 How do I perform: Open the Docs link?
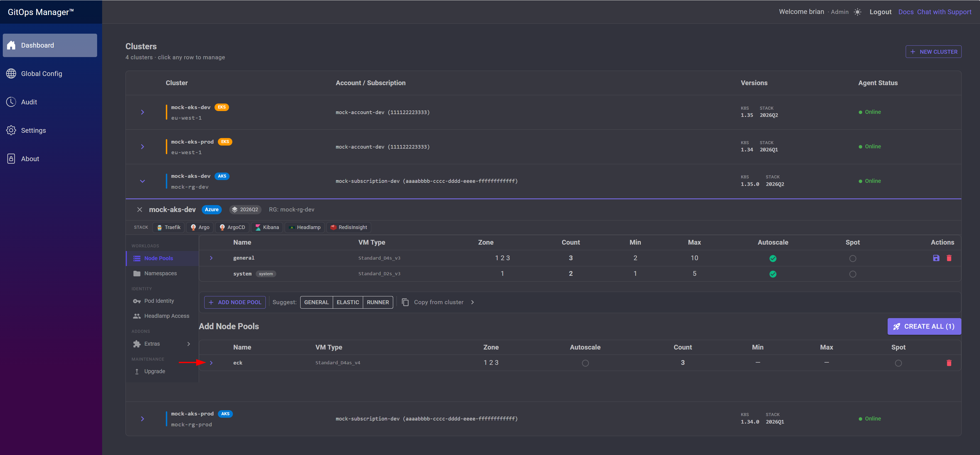906,12
